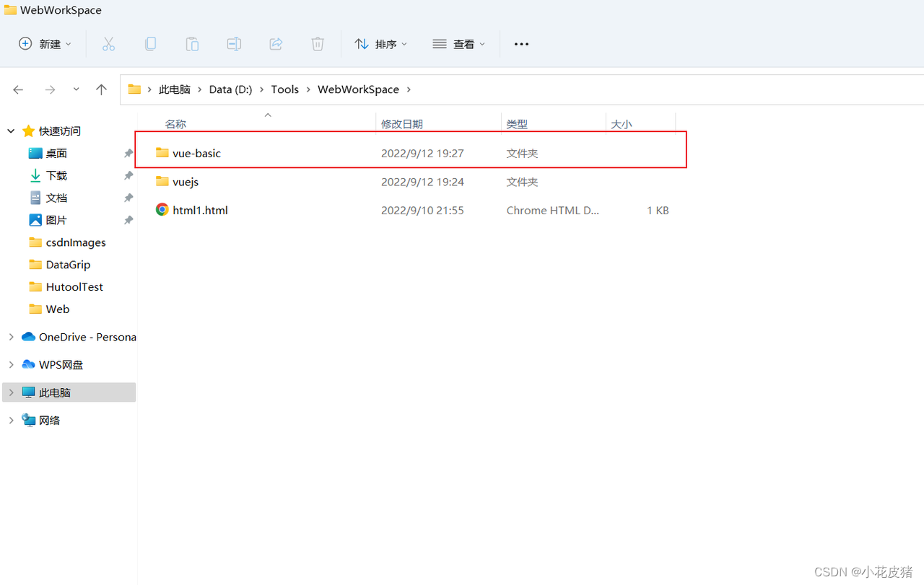
Task: Click WebWorkSpace in the address path
Action: tap(359, 89)
